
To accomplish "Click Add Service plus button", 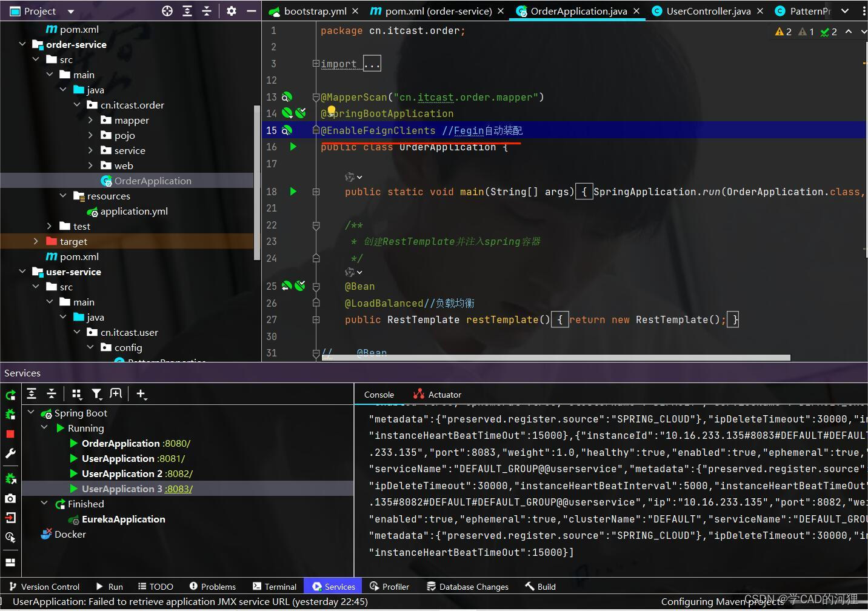I will (141, 394).
